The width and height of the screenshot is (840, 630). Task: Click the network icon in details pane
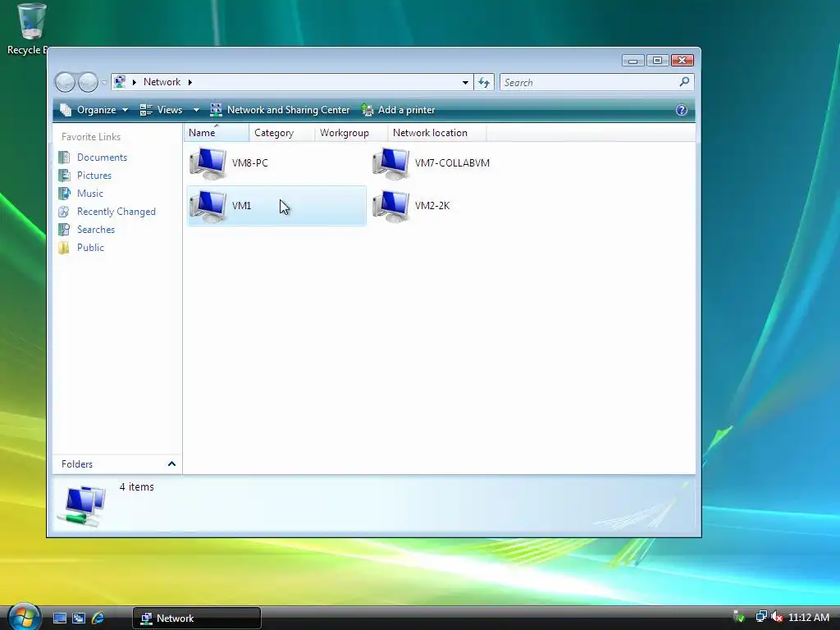(82, 505)
